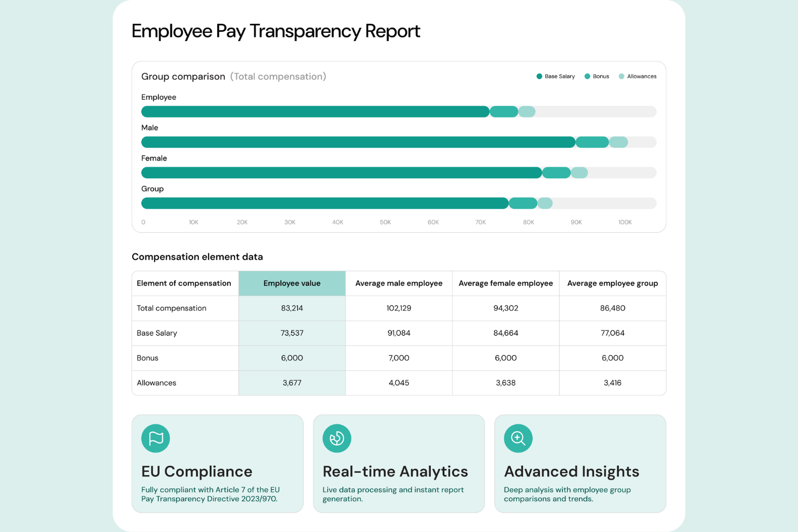Click the Male base salary bar segment

click(x=358, y=142)
